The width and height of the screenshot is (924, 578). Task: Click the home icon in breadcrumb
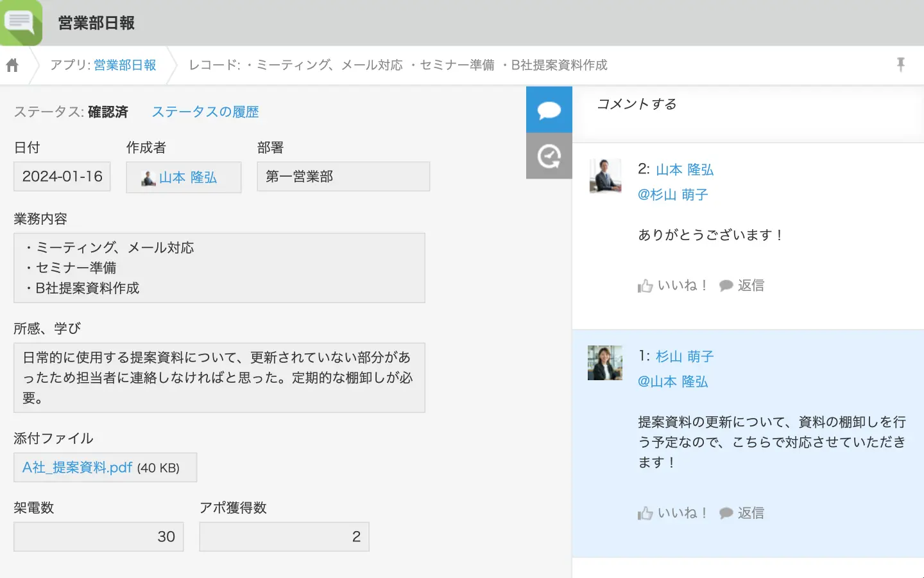12,65
